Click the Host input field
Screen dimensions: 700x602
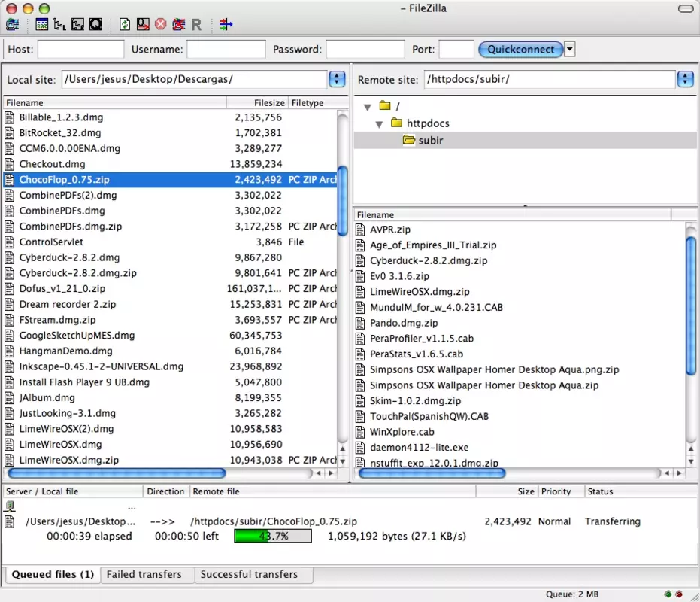[80, 49]
